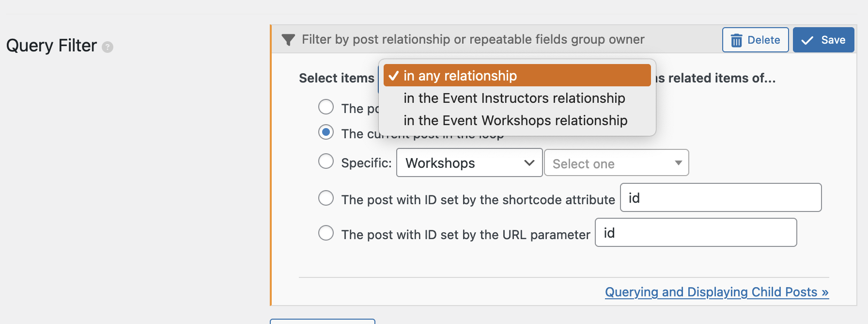Expand the 'Select one' post dropdown
Screen dimensions: 868x324
tap(617, 162)
